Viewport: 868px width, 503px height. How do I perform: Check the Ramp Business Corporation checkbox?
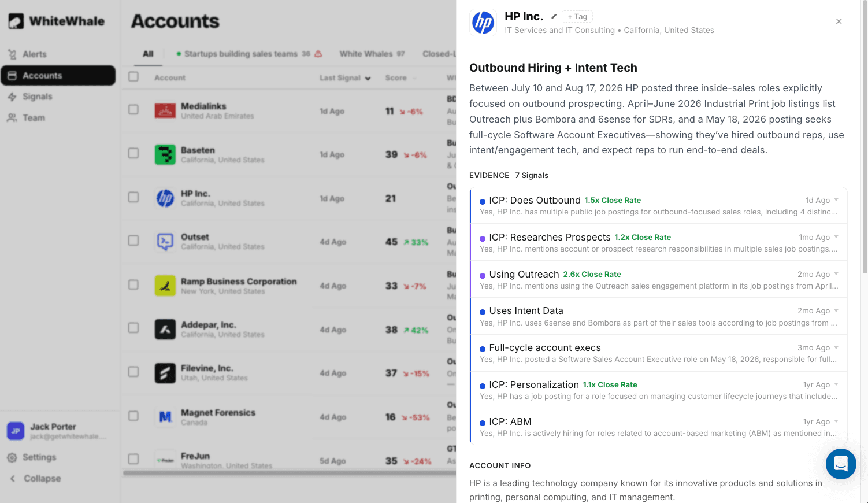(x=133, y=284)
